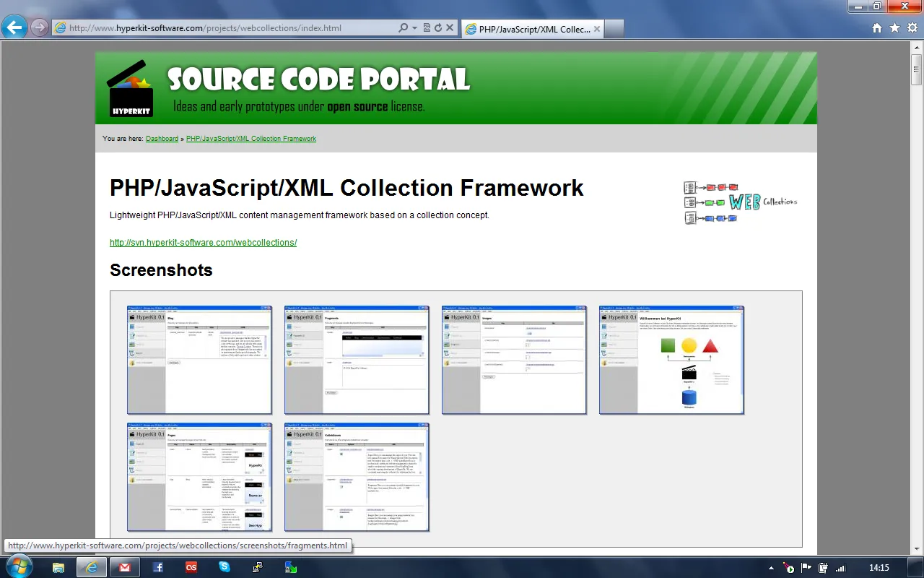Switch to Internet Explorer on the taskbar
Image resolution: width=924 pixels, height=578 pixels.
[92, 568]
